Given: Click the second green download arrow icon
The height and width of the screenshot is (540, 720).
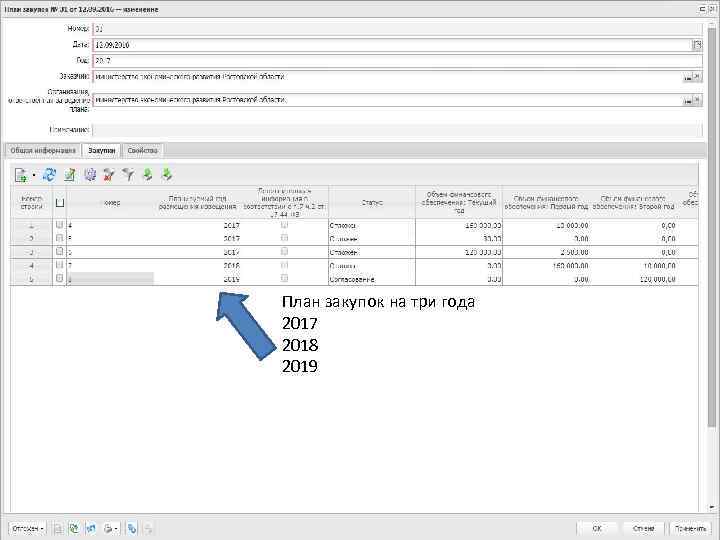Looking at the screenshot, I should [x=167, y=174].
